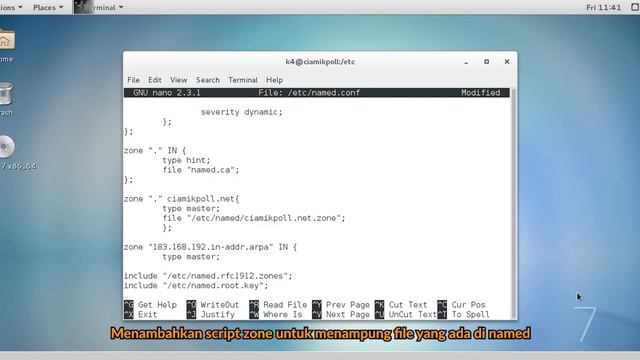
Task: Expand the Places dropdown in top bar
Action: point(48,7)
